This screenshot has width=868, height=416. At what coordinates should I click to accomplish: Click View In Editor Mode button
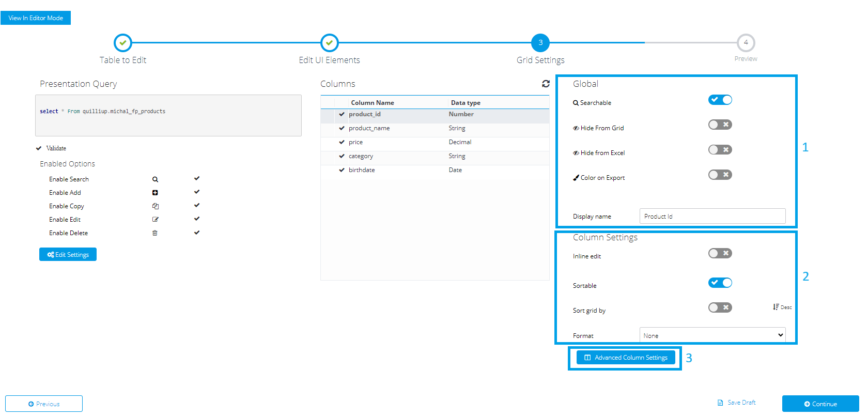click(36, 18)
